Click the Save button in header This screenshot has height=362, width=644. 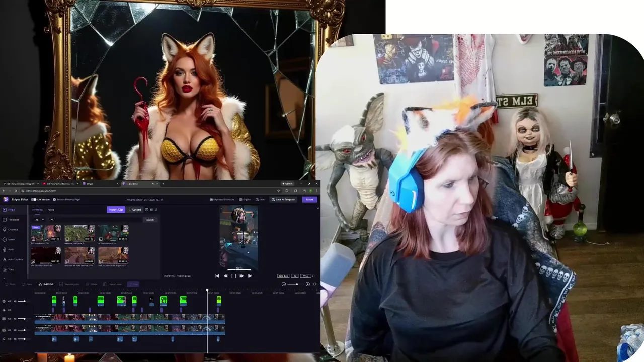point(260,200)
